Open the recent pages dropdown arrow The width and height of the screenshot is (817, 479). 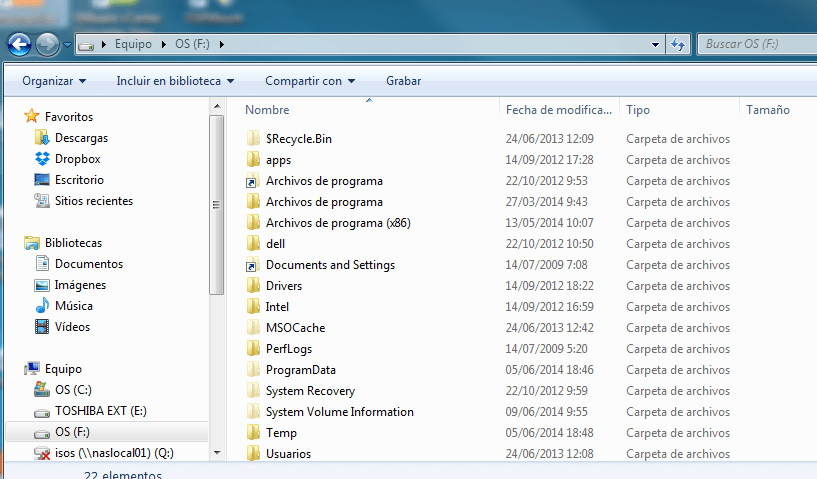67,45
